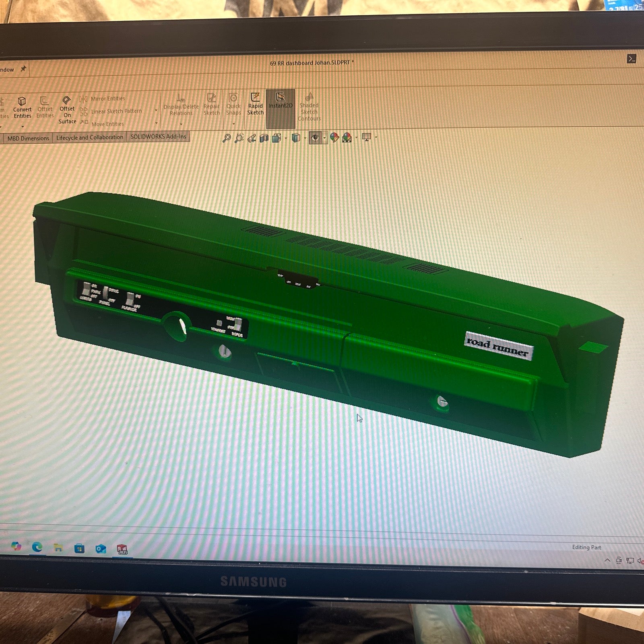Viewport: 644px width, 644px height.
Task: Open the Display Style dropdown cube
Action: pos(296,138)
